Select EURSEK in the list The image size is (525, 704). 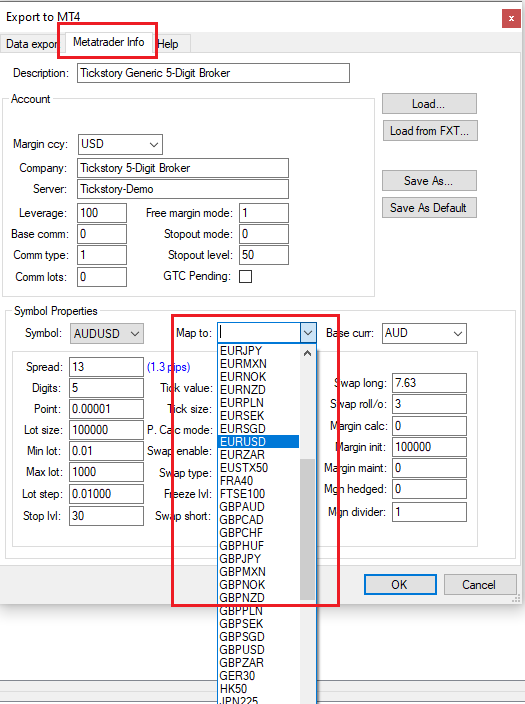[x=259, y=416]
